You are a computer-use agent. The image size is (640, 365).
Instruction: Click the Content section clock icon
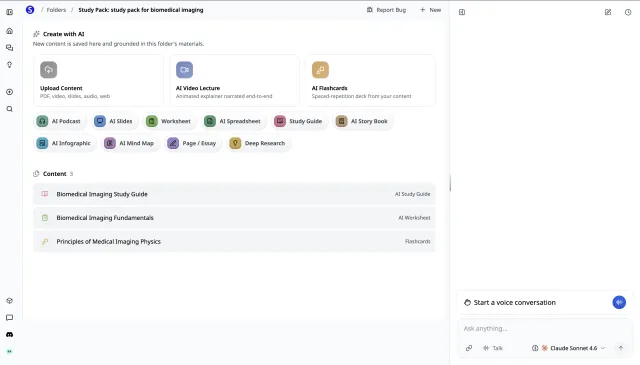(36, 174)
